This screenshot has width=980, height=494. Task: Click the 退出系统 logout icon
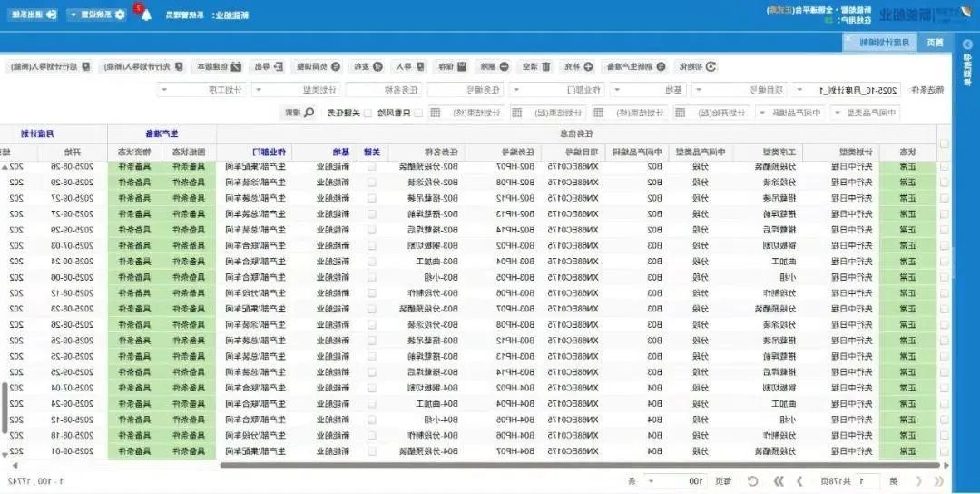[51, 15]
